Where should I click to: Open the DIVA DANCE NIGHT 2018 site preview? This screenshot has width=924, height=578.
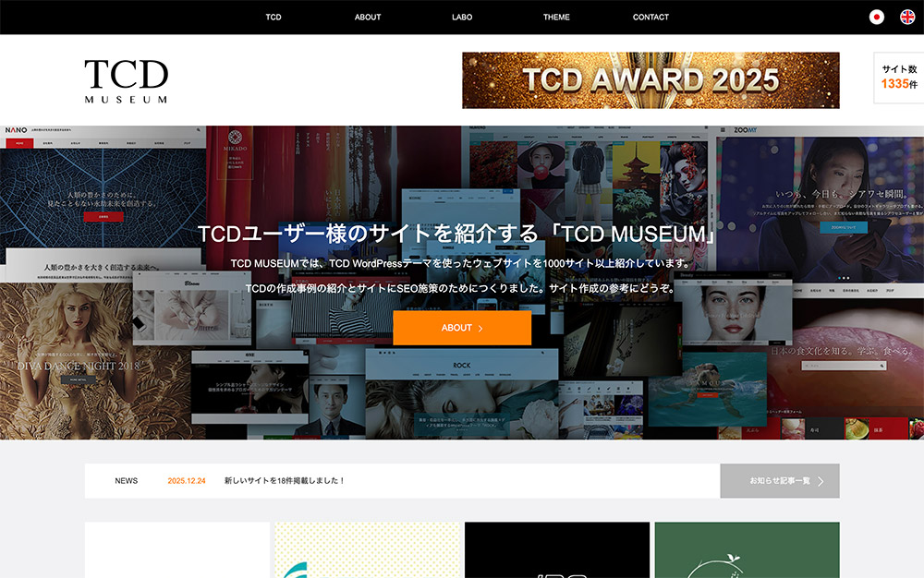coord(65,360)
